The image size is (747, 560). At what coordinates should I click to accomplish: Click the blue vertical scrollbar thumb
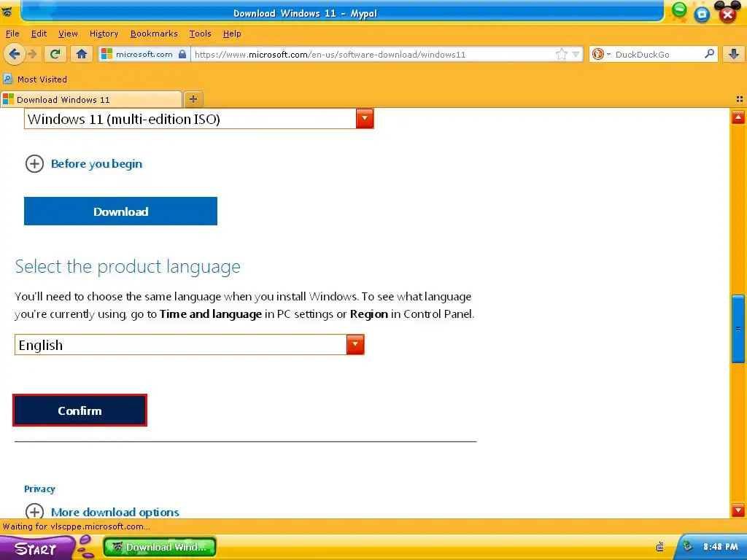tap(738, 329)
